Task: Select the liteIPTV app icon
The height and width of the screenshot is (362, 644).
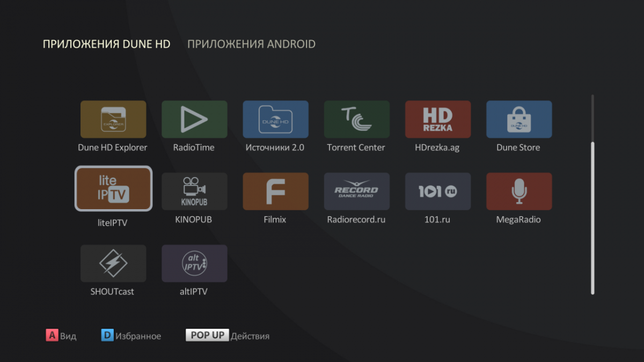Action: pos(113,189)
